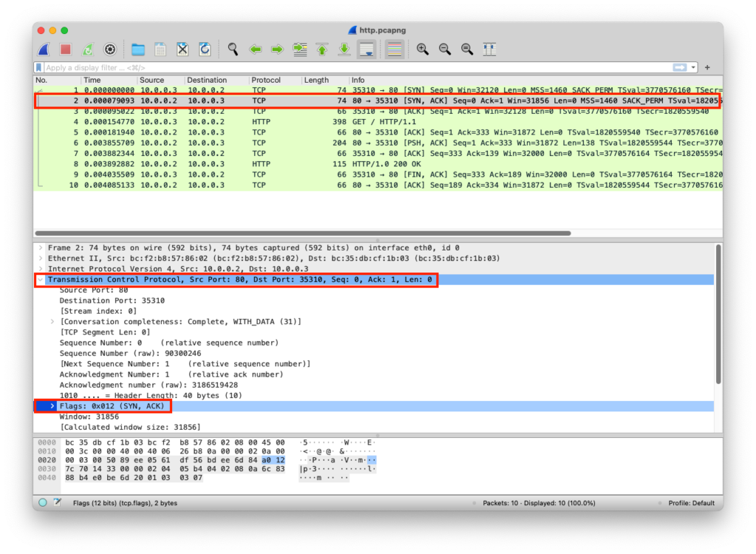Toggle auto-scroll during live capture
This screenshot has height=554, width=756.
(366, 49)
